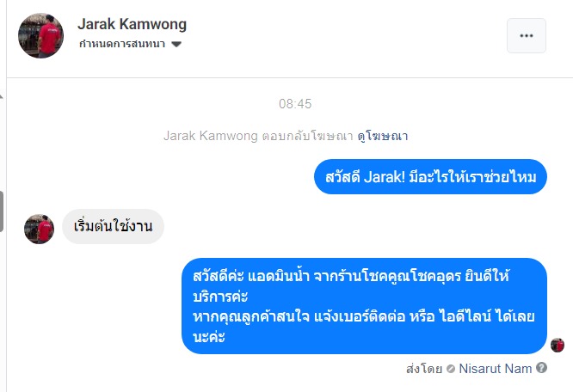Screen dimensions: 573x392
Task: Click the กำหนดการสนทนา label
Action: tap(122, 44)
